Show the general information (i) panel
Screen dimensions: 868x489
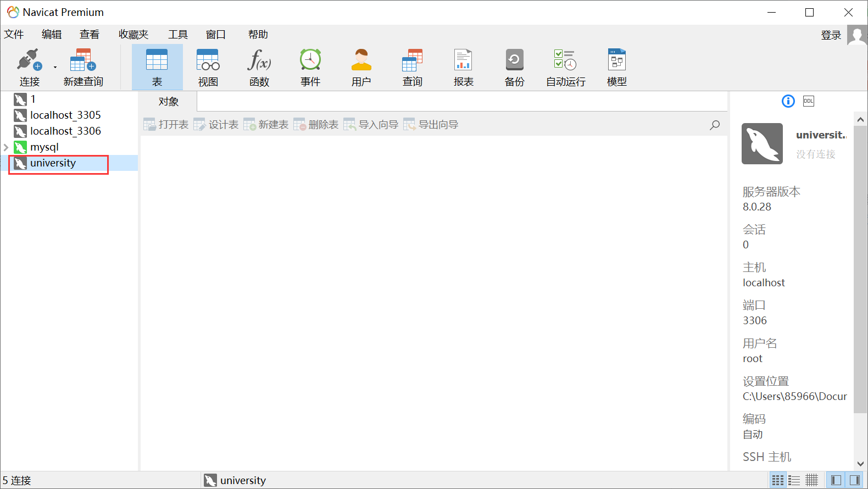[788, 101]
